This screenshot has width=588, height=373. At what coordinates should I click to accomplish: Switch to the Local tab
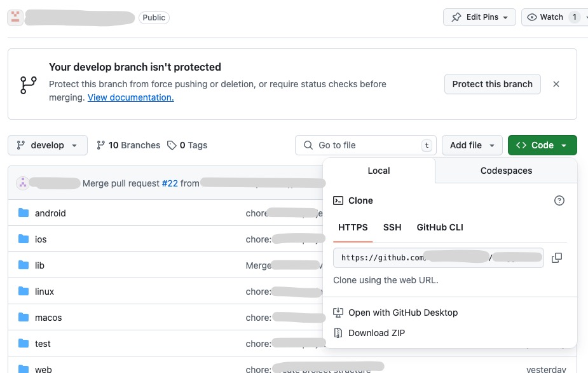coord(379,171)
